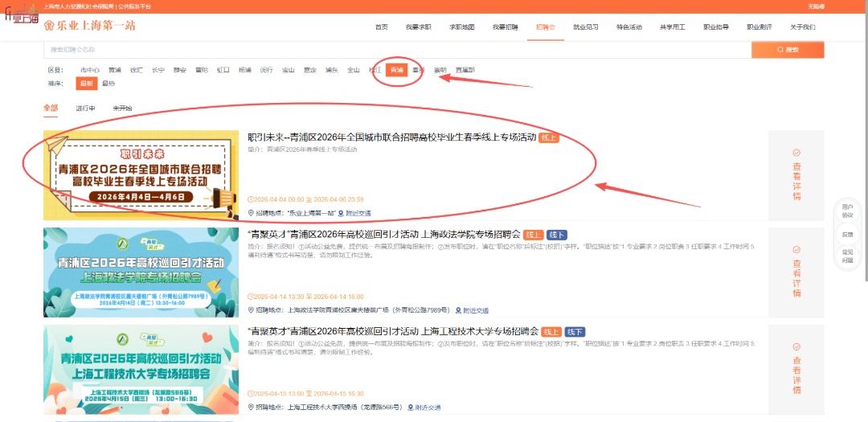The image size is (868, 422).
Task: Click 附近交通 icon link for first event
Action: pyautogui.click(x=354, y=213)
